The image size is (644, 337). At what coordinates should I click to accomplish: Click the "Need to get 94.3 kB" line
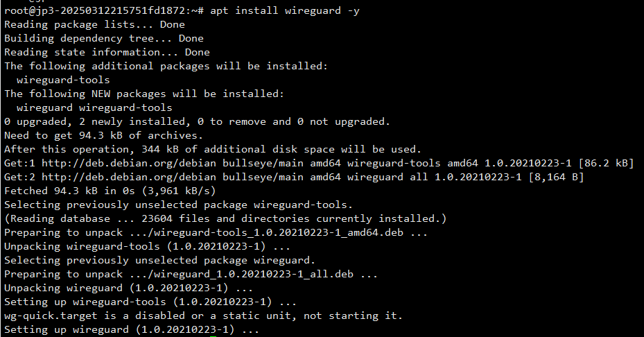[103, 135]
